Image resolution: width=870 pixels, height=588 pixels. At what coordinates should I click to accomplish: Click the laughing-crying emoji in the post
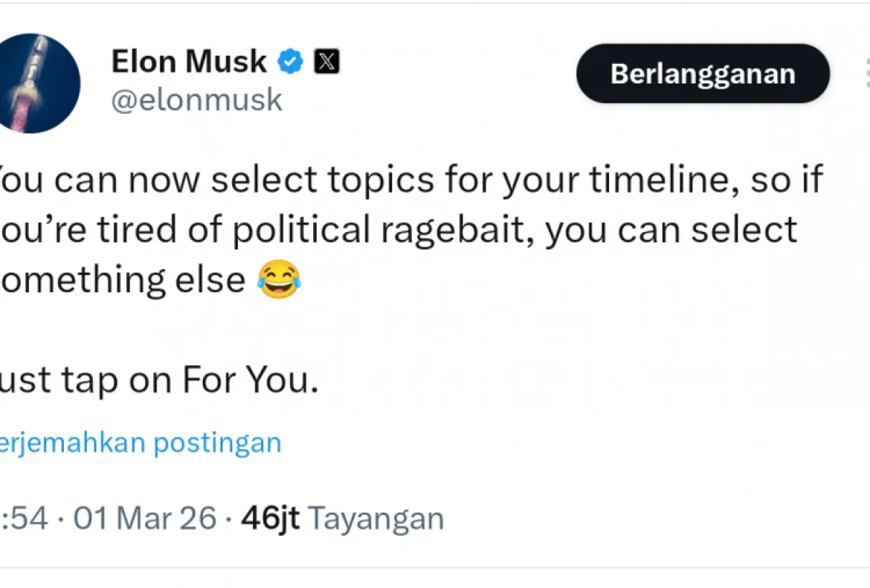tap(278, 279)
